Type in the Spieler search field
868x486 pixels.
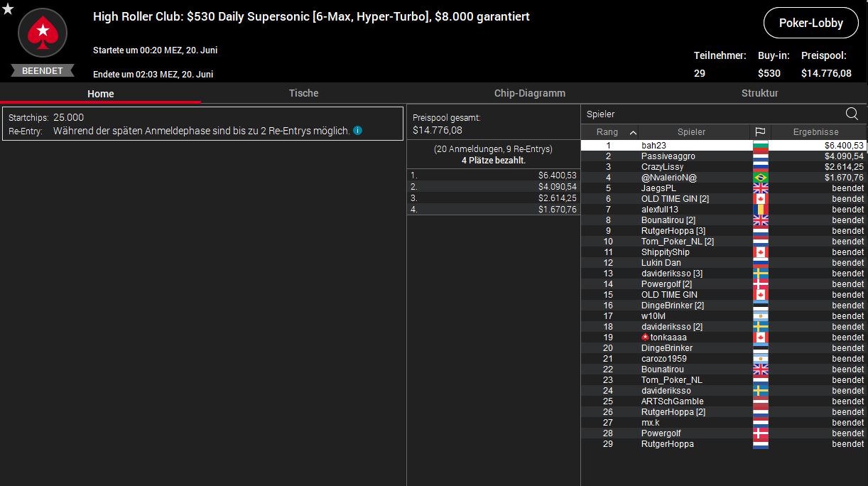pyautogui.click(x=710, y=114)
